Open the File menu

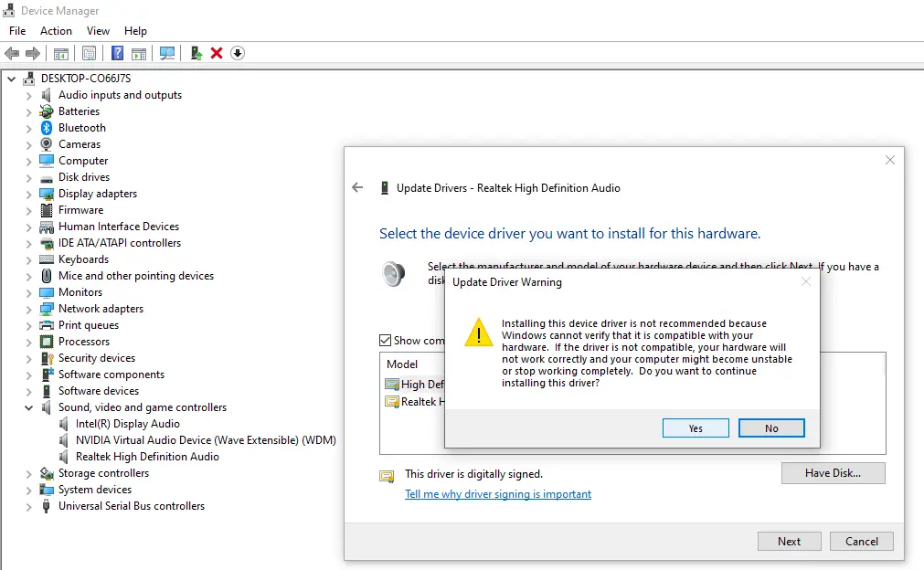(17, 31)
